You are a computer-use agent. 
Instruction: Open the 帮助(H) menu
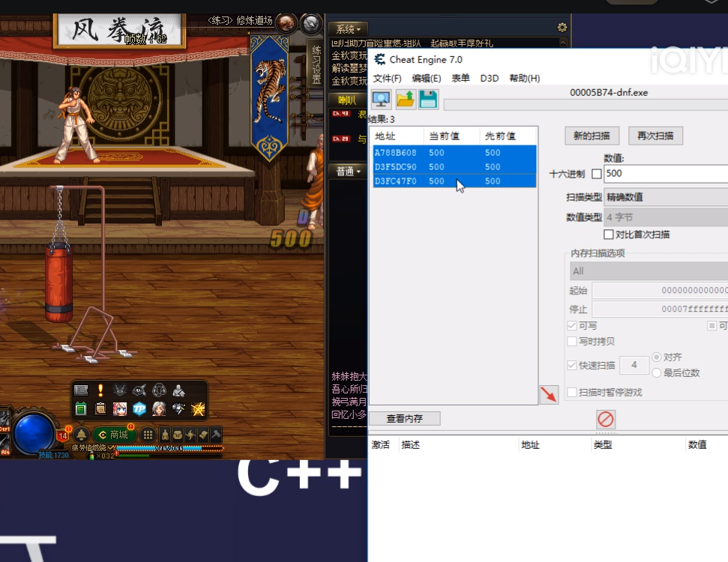point(525,79)
